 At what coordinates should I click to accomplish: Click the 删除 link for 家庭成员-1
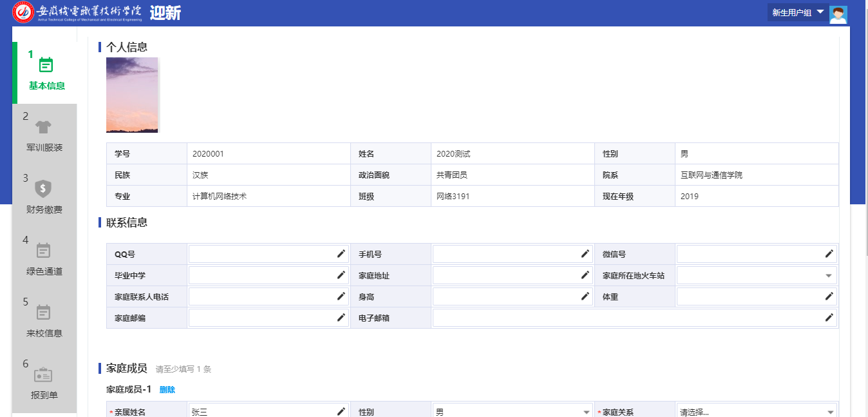pos(167,390)
